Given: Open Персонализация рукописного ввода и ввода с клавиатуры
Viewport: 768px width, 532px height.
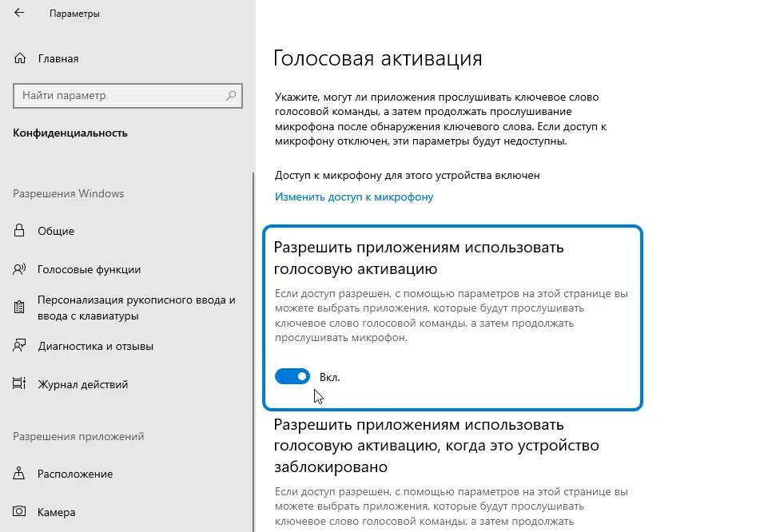Looking at the screenshot, I should point(136,308).
